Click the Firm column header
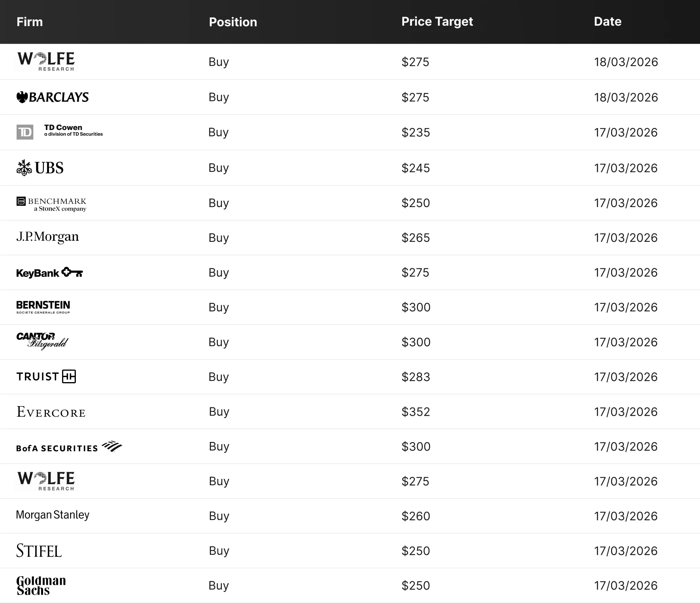Viewport: 700px width, 603px height. [30, 22]
